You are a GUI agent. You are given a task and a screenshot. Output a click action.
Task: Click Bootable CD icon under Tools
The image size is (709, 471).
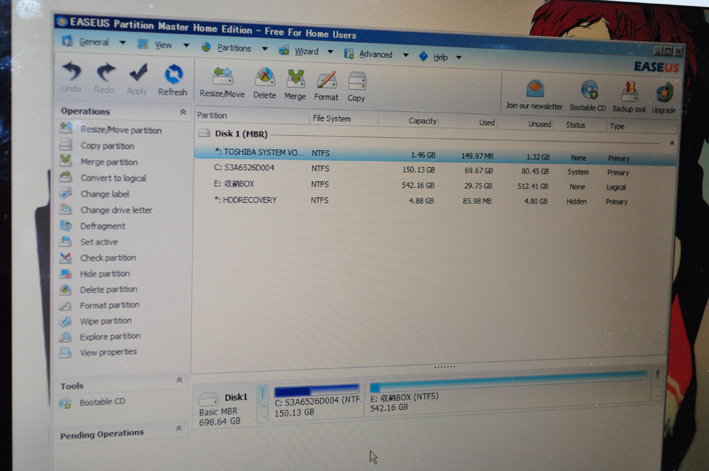click(66, 403)
